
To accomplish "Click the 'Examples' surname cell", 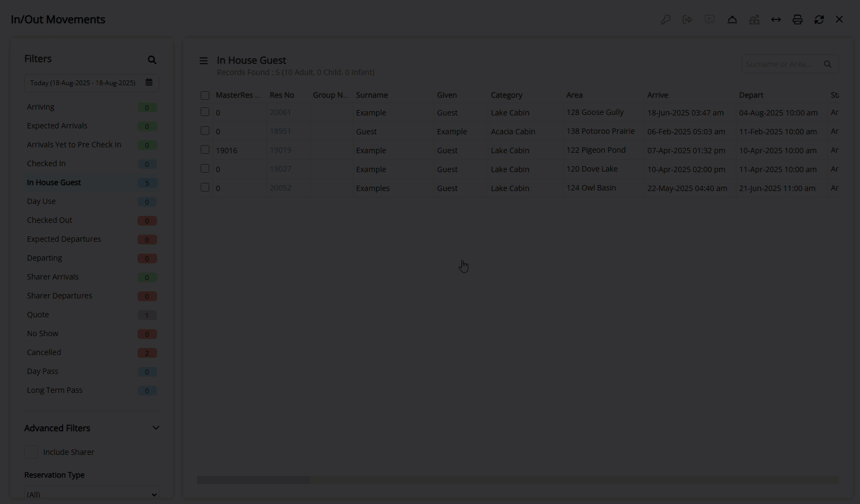I will point(373,188).
